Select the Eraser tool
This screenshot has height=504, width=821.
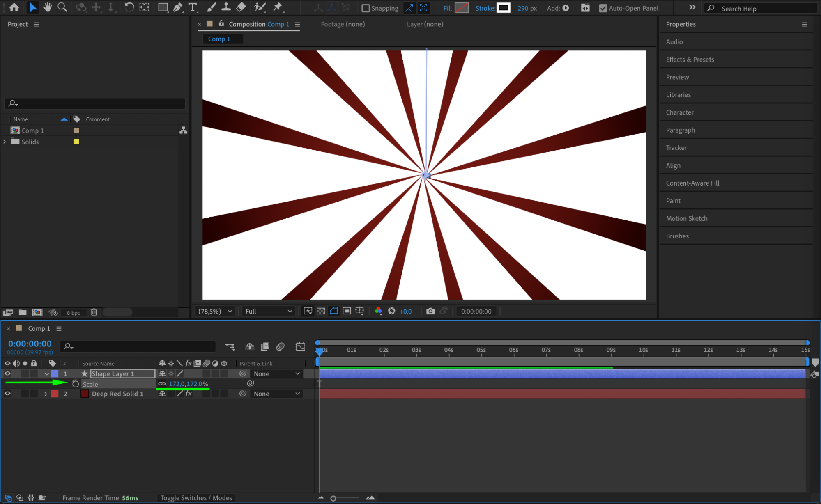click(241, 7)
